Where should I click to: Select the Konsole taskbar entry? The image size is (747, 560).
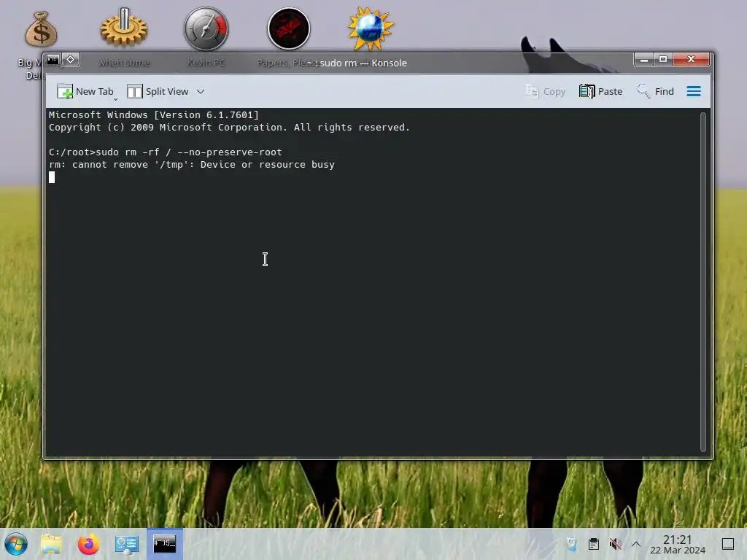[164, 544]
